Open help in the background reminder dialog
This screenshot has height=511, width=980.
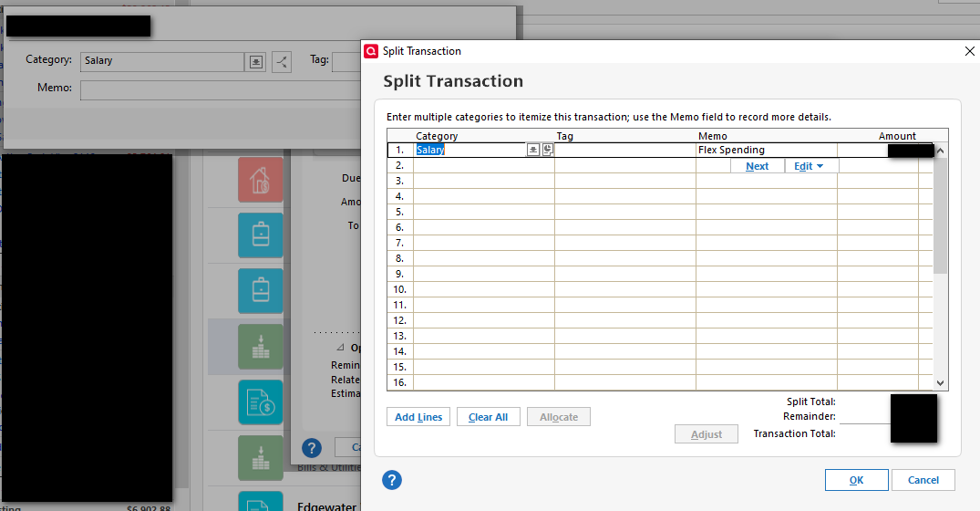point(311,448)
